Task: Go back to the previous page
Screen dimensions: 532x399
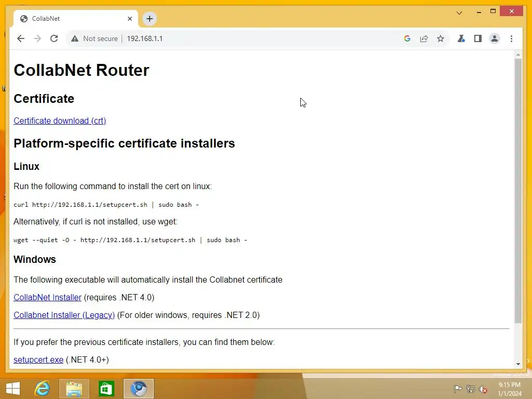Action: click(x=21, y=38)
